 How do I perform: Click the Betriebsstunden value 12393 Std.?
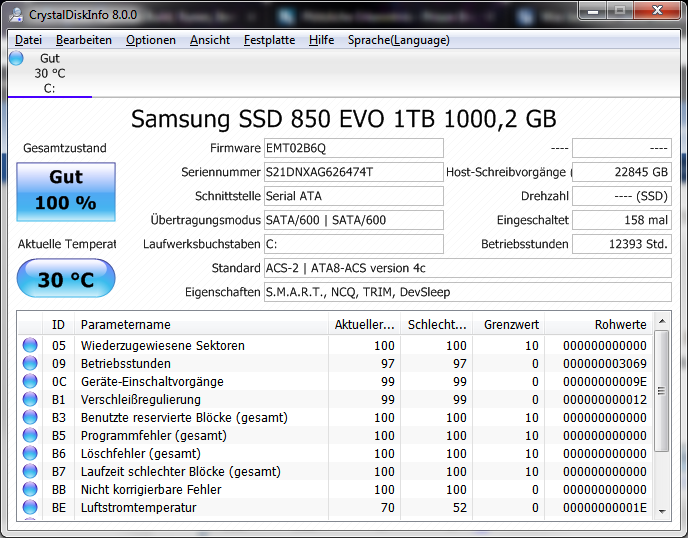point(622,244)
